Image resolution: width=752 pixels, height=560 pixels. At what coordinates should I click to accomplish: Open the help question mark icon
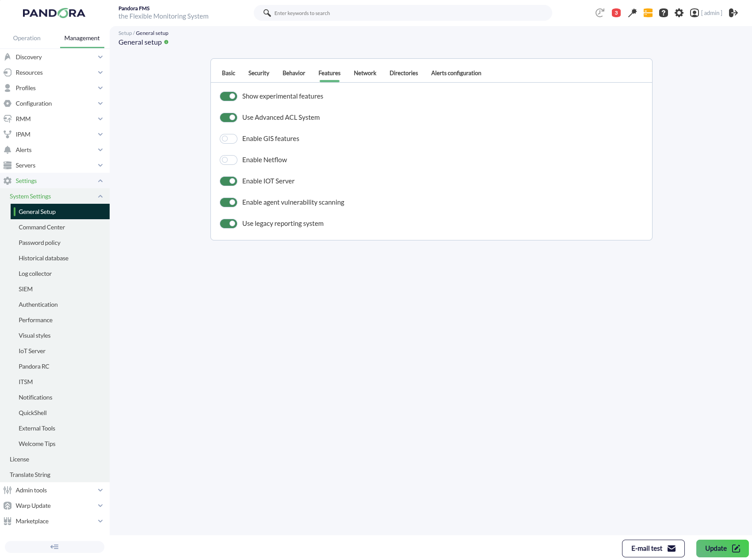[x=664, y=13]
